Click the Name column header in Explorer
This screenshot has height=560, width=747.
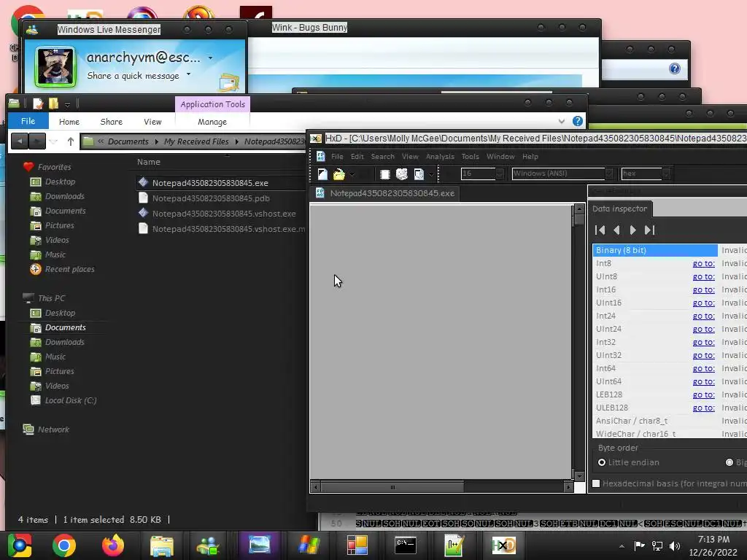[x=149, y=162]
